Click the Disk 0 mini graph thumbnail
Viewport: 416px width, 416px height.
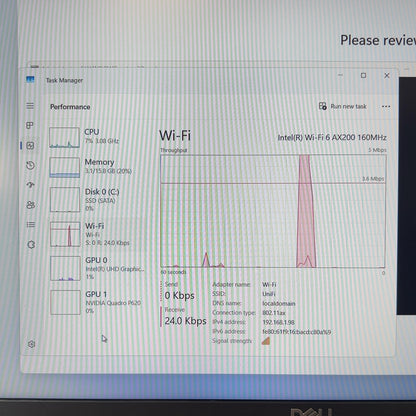pyautogui.click(x=65, y=199)
